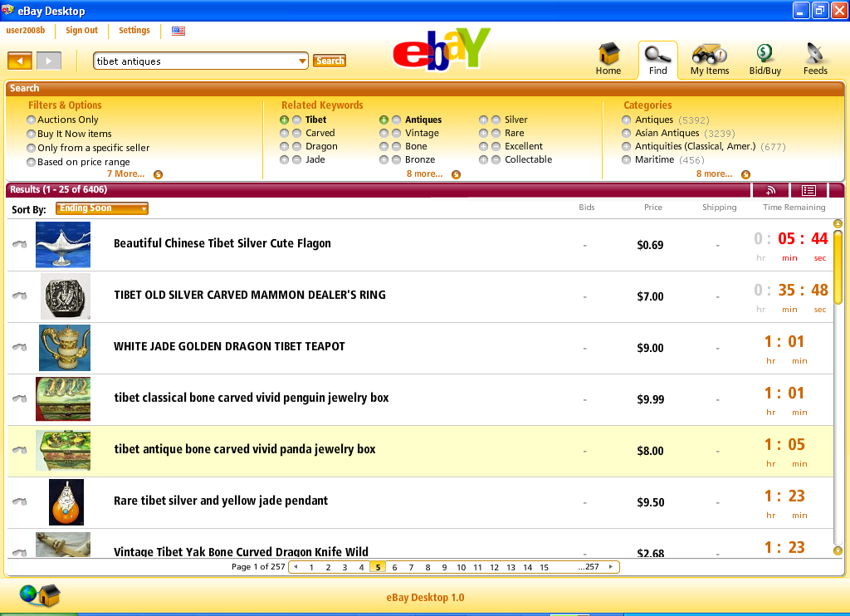This screenshot has width=850, height=616.
Task: Click Sign Out in the top menu
Action: click(x=82, y=31)
